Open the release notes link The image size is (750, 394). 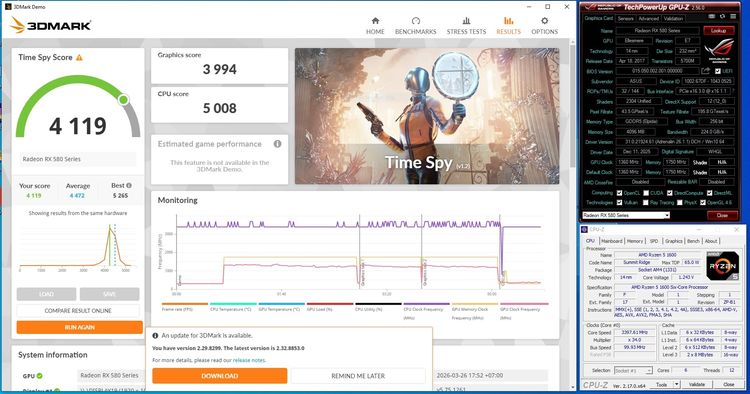pos(249,360)
